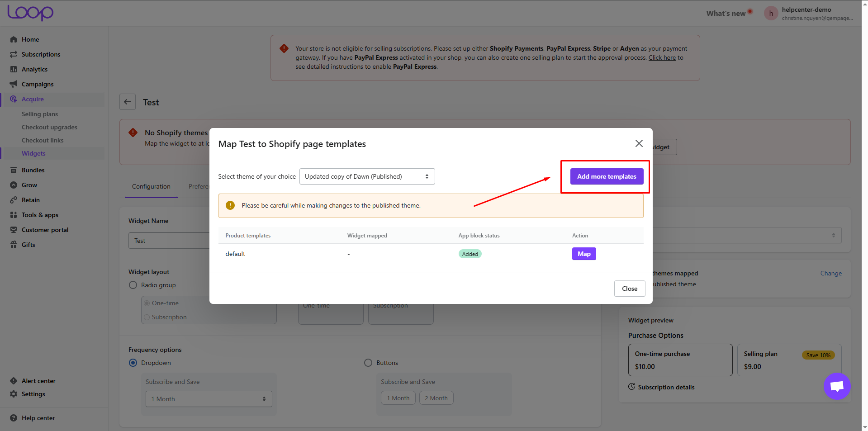Open the theme selection dropdown
This screenshot has width=868, height=431.
pos(367,176)
